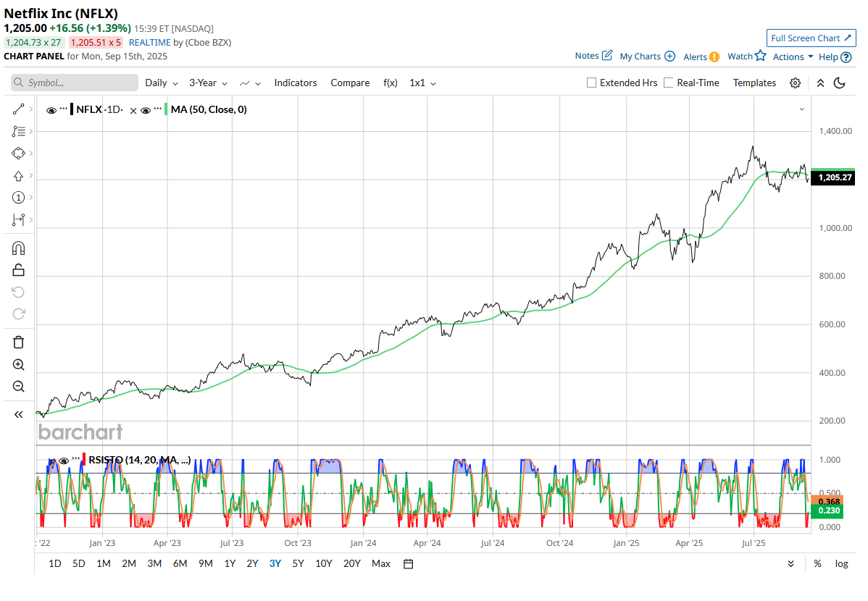Select the shapes drawing tool
The width and height of the screenshot is (868, 601).
coord(18,154)
